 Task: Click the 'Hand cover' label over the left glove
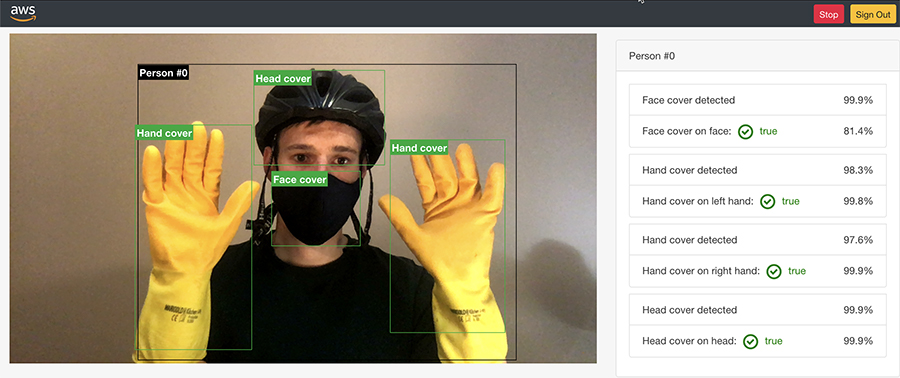[164, 133]
